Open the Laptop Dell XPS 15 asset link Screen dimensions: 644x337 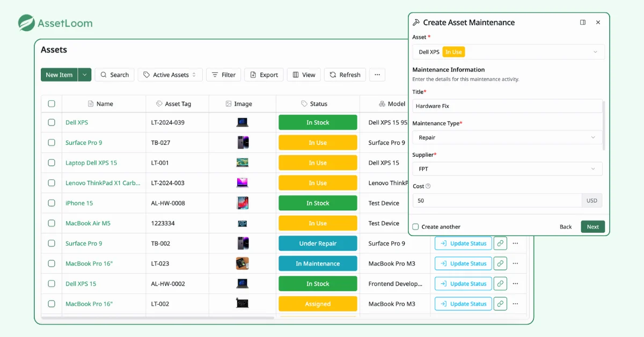[x=91, y=163]
